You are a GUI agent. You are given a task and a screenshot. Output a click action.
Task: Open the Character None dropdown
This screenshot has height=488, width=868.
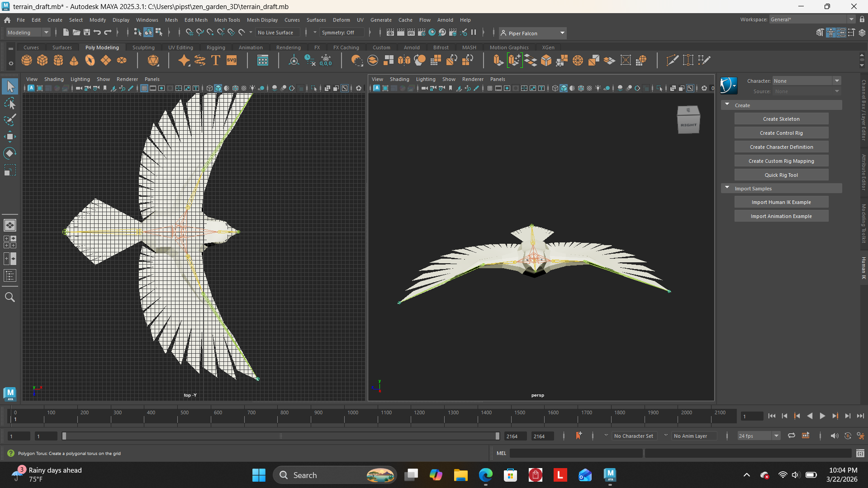coord(806,81)
